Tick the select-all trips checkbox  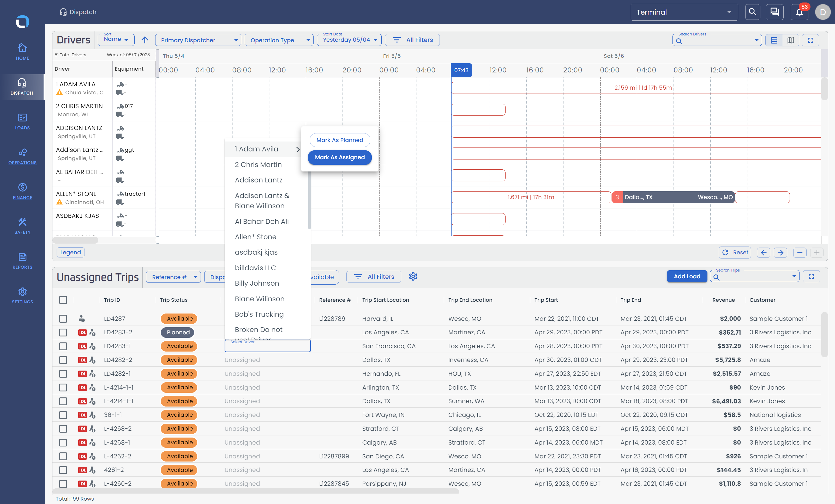(x=63, y=300)
